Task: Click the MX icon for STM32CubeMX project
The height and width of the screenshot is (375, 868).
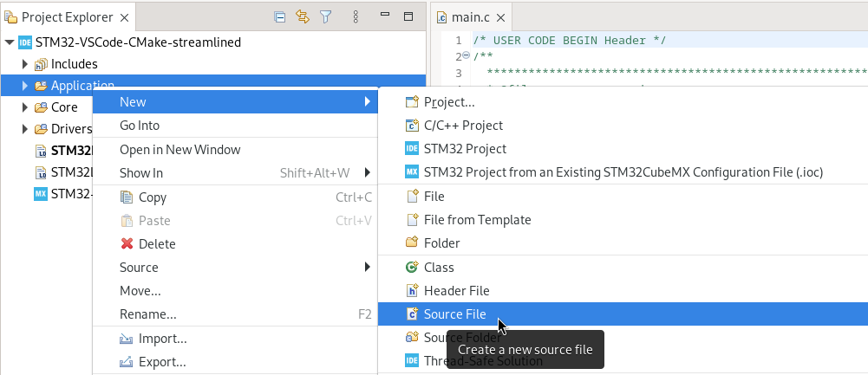Action: pyautogui.click(x=412, y=172)
